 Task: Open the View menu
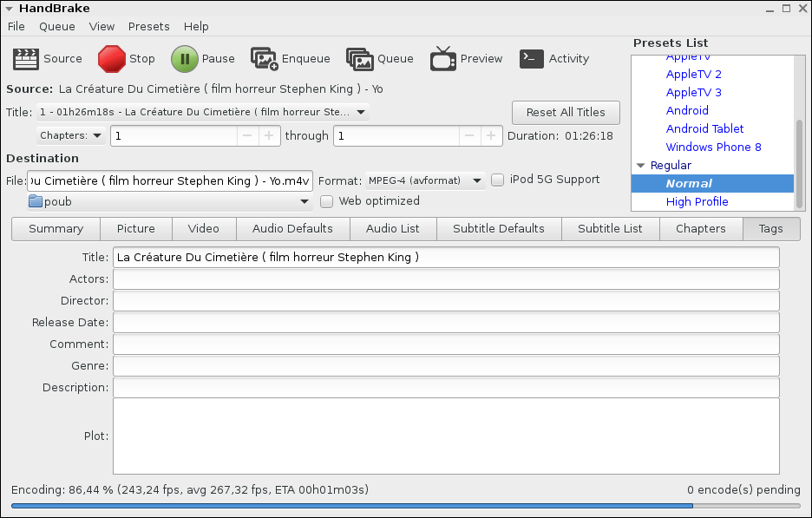tap(101, 26)
